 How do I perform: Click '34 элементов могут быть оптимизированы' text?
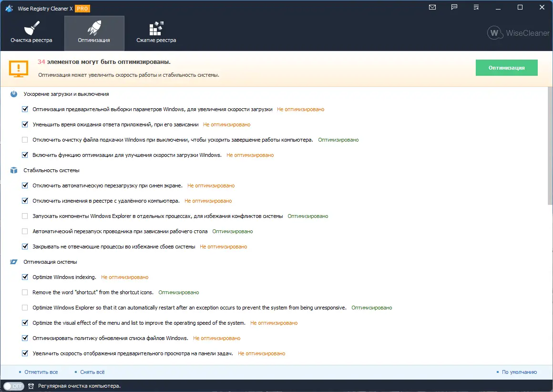[104, 62]
